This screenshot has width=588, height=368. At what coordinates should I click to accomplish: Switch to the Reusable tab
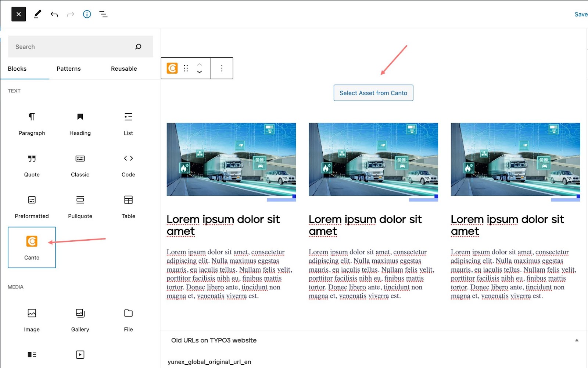(124, 69)
